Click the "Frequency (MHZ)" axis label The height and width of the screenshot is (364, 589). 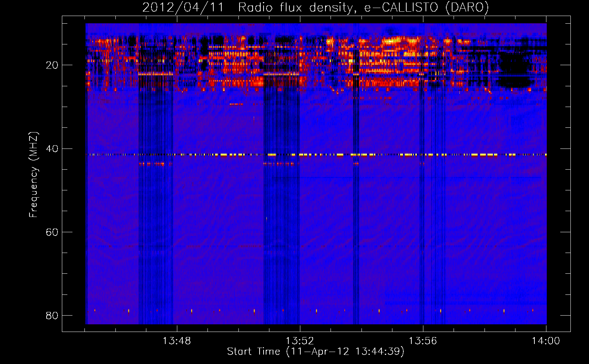(33, 174)
